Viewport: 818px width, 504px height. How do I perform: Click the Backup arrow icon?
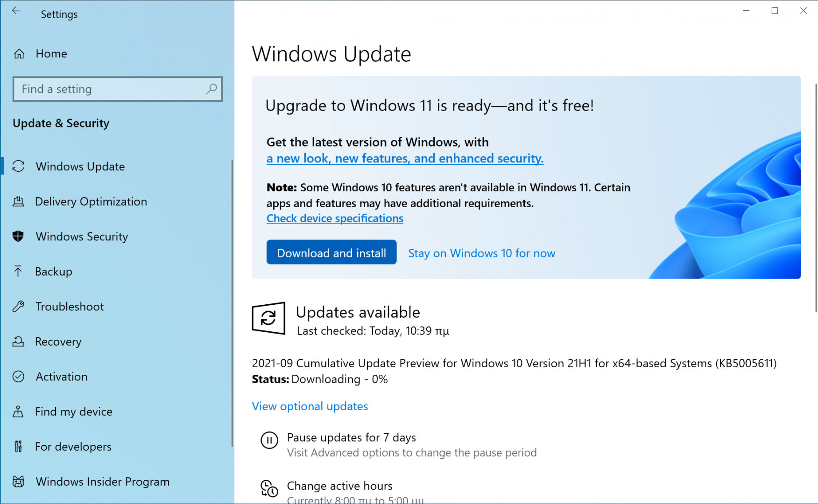click(18, 271)
